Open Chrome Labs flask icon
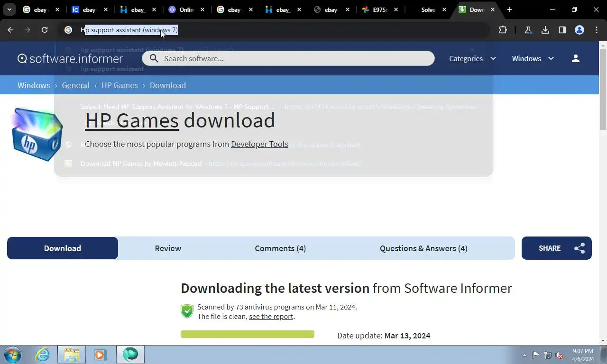Screen dimensions: 607x364 pos(528,30)
